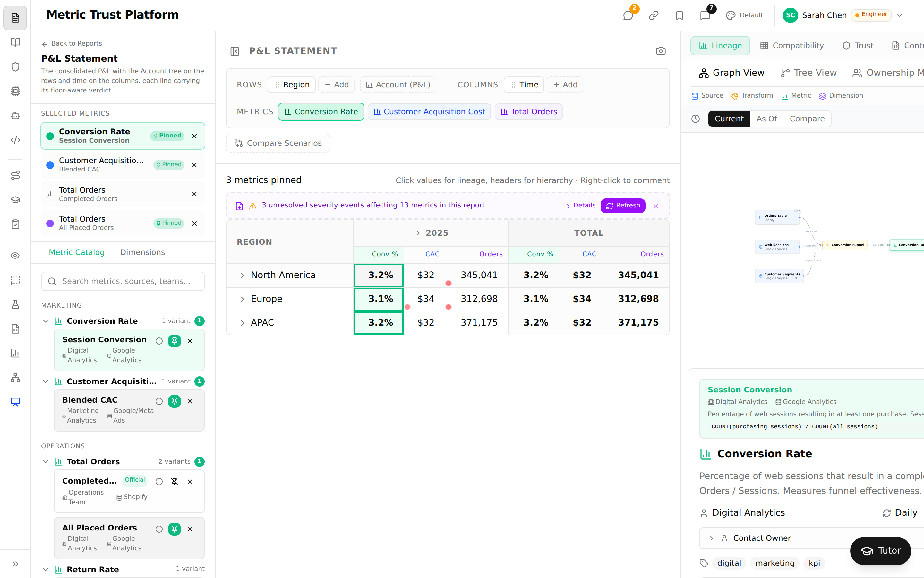The width and height of the screenshot is (924, 578).
Task: Open messages icon with badge 7
Action: 705,15
